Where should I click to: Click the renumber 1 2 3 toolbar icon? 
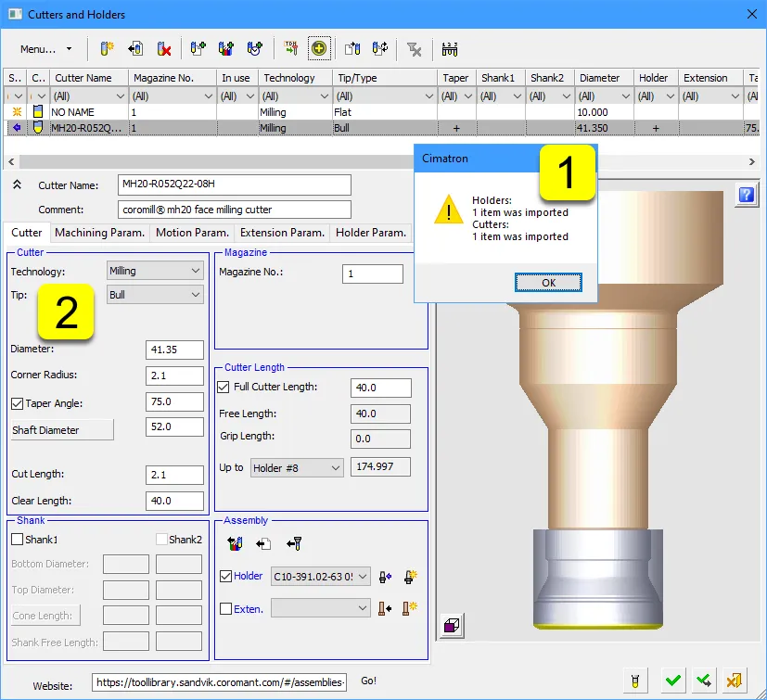pyautogui.click(x=450, y=49)
